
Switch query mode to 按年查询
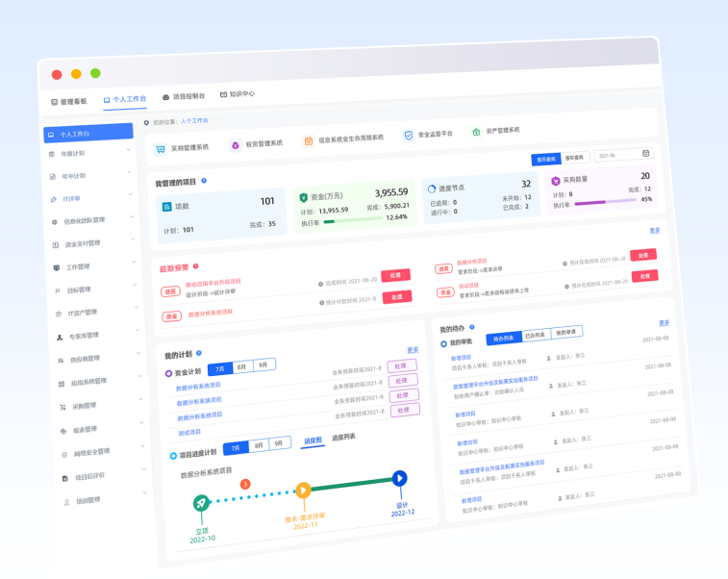tap(574, 157)
